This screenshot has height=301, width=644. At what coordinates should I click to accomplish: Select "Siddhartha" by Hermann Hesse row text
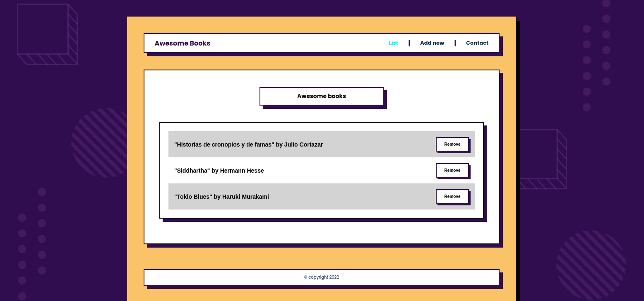tap(219, 171)
